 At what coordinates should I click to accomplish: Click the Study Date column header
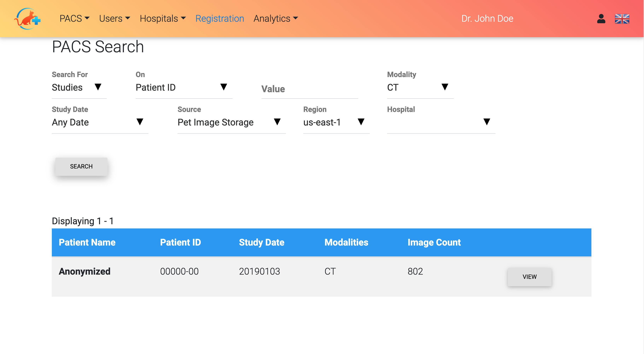point(261,242)
